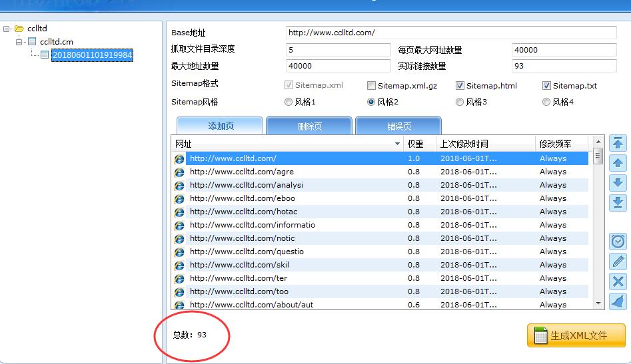Collapse the cclltd root tree node

tap(6, 29)
